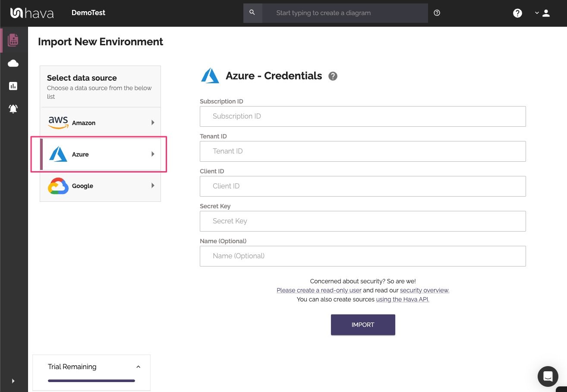The image size is (567, 392).
Task: Open the statistics bar-chart icon in sidebar
Action: (13, 86)
